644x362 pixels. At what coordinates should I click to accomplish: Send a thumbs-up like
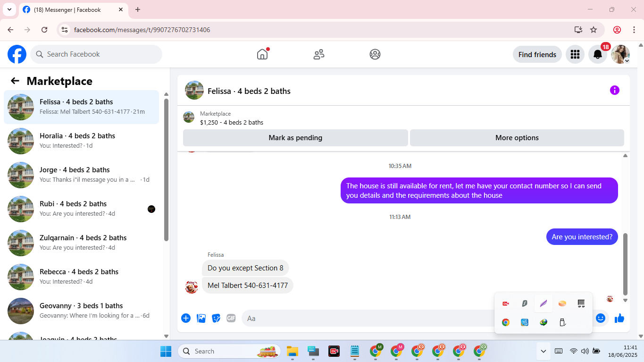(x=619, y=319)
